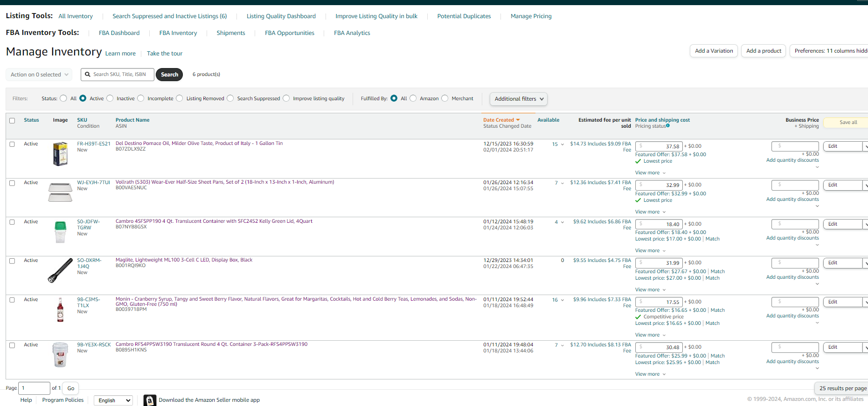Image resolution: width=868 pixels, height=406 pixels.
Task: Click Add a product
Action: pyautogui.click(x=764, y=51)
